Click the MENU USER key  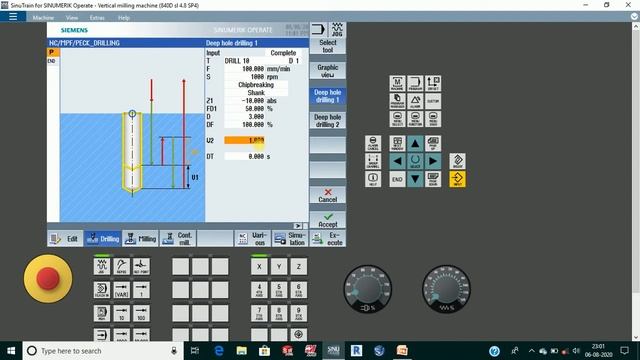(433, 119)
